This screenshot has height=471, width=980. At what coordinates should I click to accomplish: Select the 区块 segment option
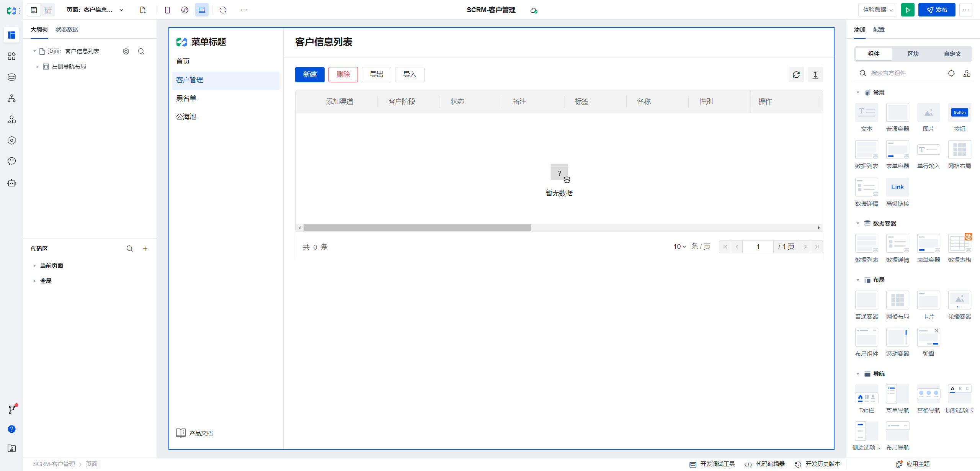(x=913, y=54)
